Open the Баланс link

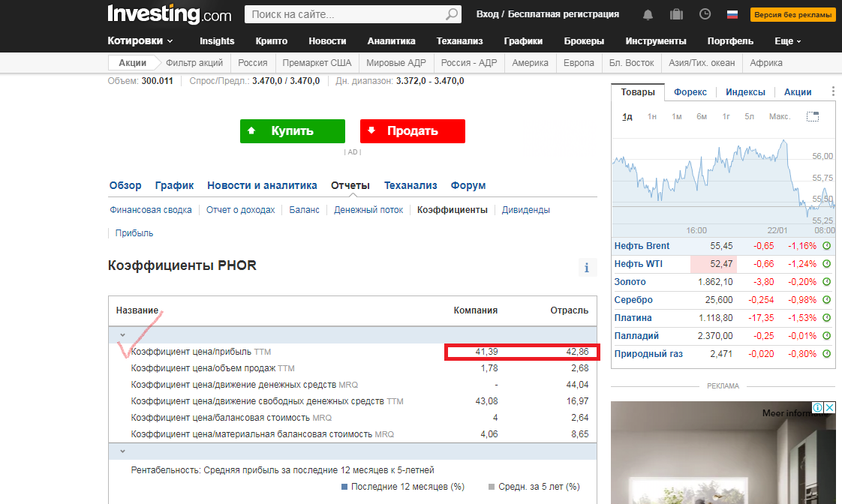point(304,210)
